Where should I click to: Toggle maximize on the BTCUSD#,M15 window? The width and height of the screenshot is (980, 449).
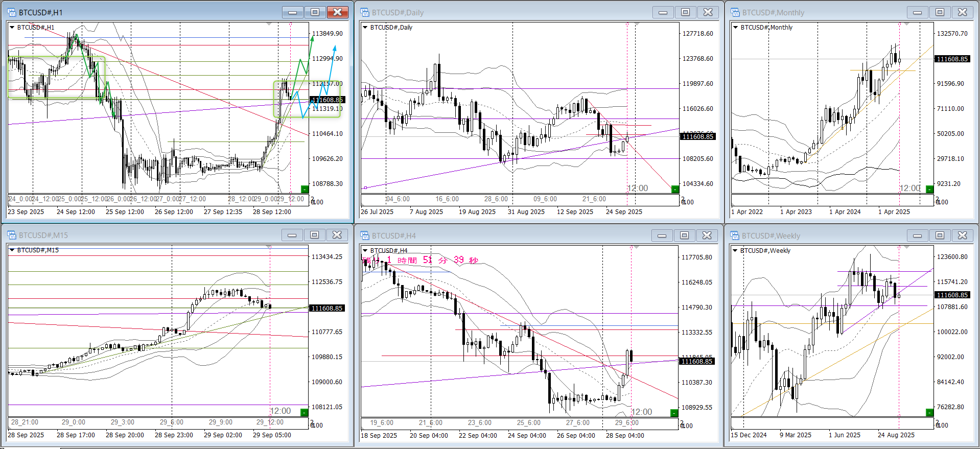315,235
